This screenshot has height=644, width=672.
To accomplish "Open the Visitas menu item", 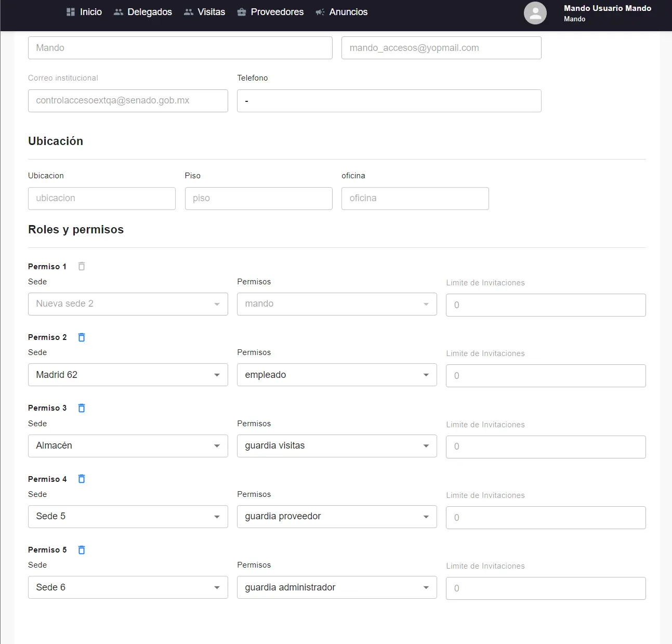I will click(205, 12).
